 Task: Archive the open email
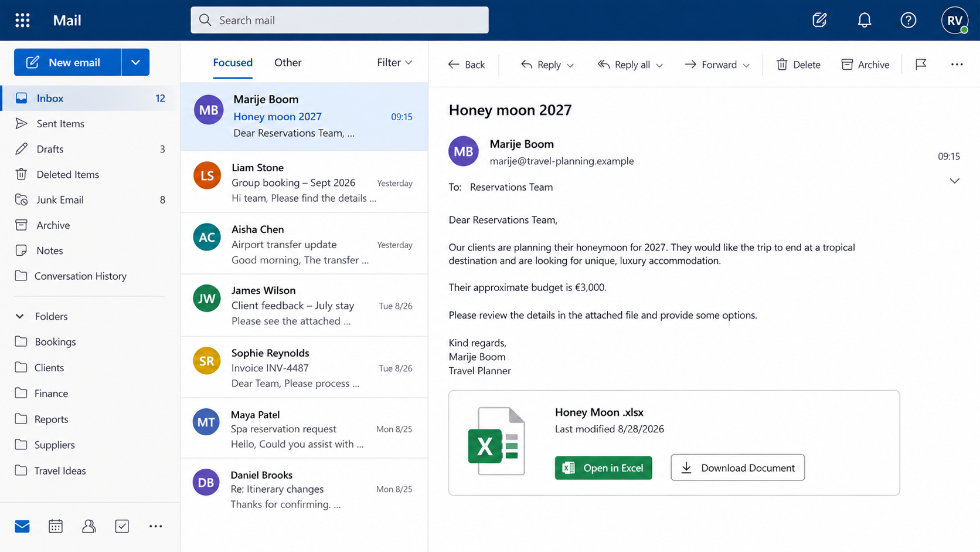(865, 65)
